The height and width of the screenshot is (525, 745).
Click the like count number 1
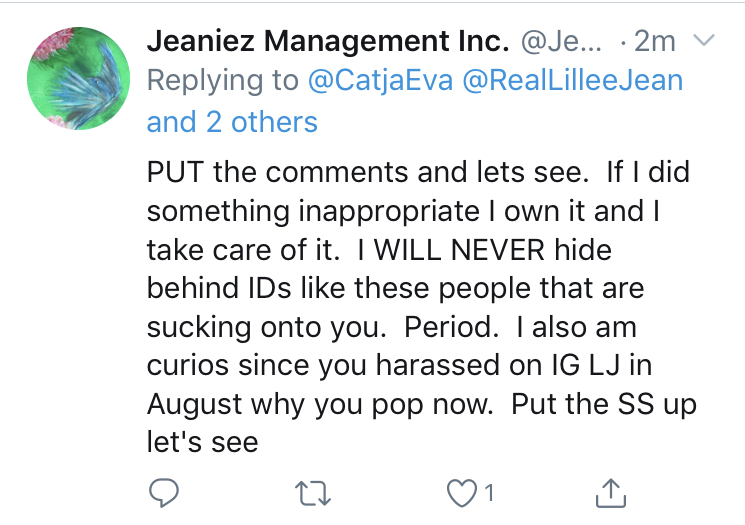coord(489,493)
